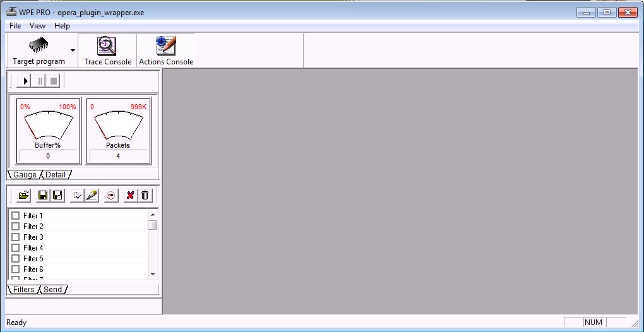The image size is (644, 332).
Task: Click the trash can icon
Action: 145,196
